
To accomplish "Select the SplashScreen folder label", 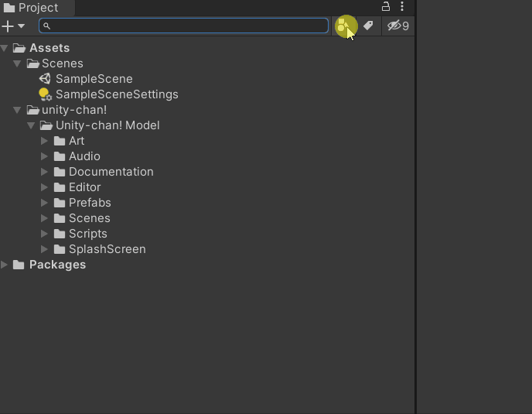I will (x=107, y=250).
